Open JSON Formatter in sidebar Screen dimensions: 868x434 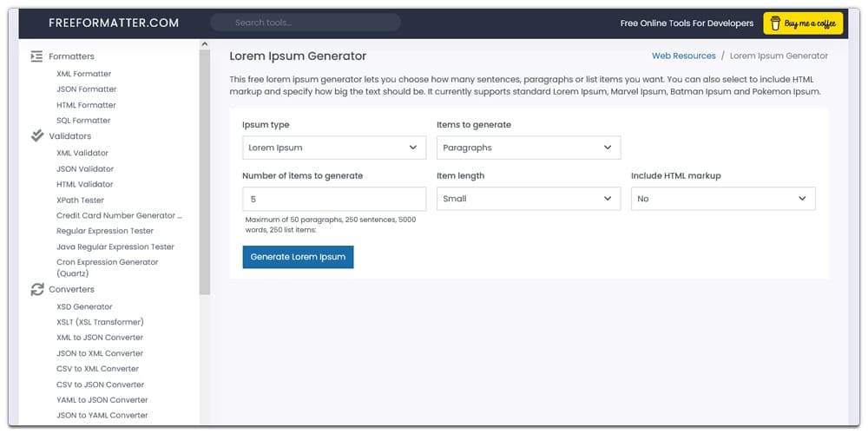(x=86, y=89)
